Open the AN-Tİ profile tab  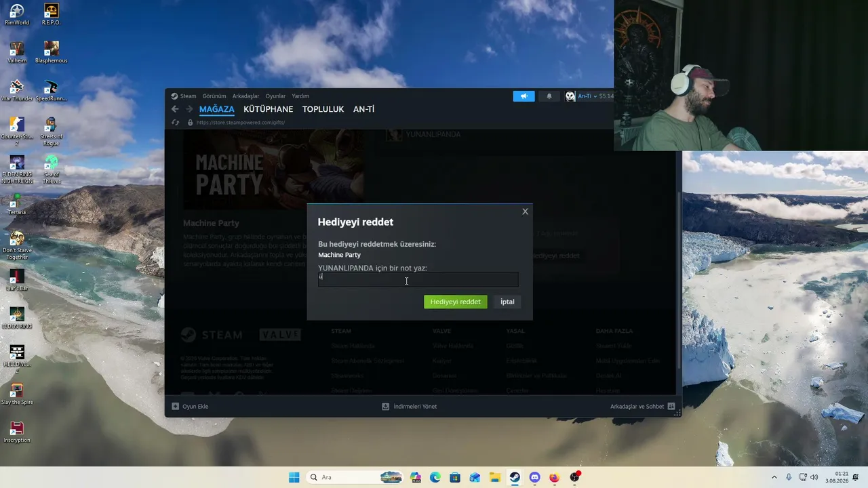click(x=363, y=109)
